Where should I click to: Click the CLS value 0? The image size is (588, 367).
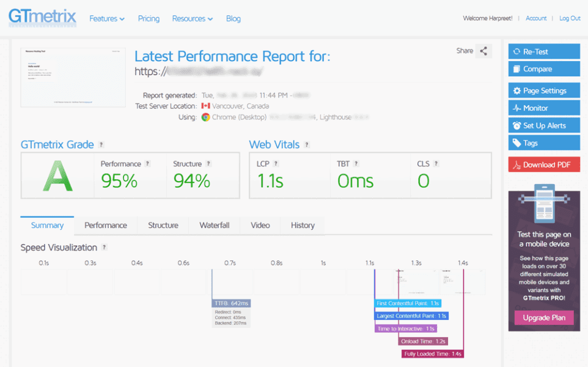[x=424, y=181]
